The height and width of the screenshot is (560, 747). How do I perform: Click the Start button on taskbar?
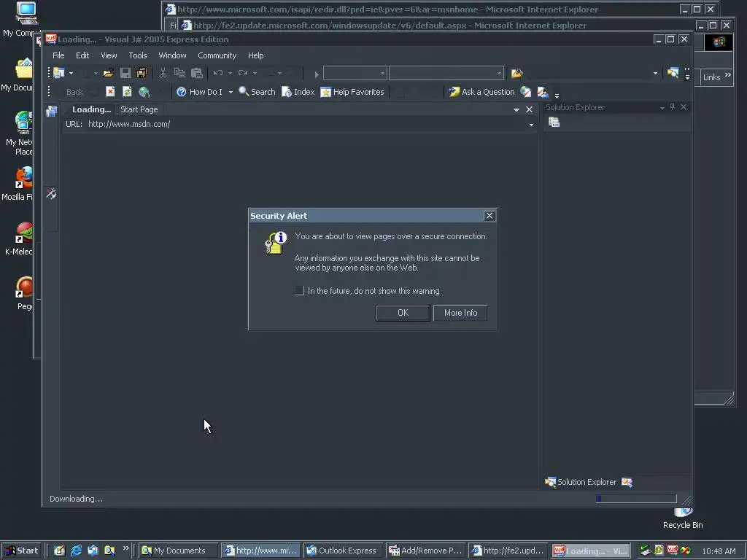pyautogui.click(x=23, y=551)
